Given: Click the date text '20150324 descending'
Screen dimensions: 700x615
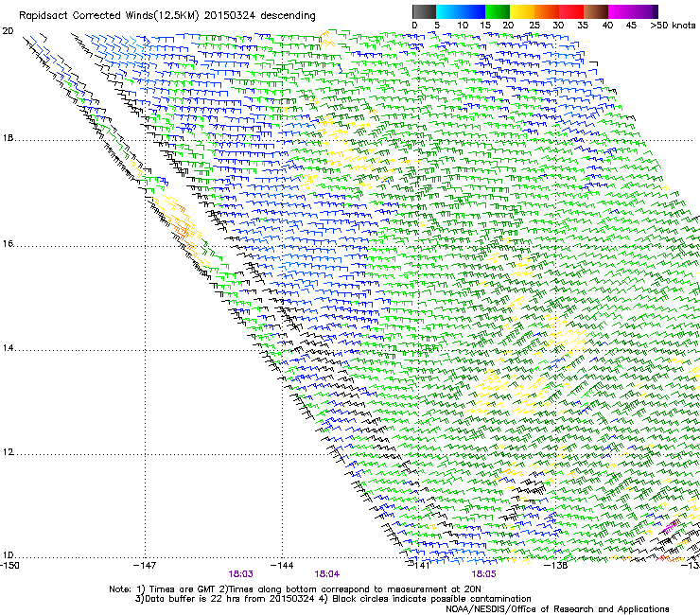Looking at the screenshot, I should tap(260, 16).
